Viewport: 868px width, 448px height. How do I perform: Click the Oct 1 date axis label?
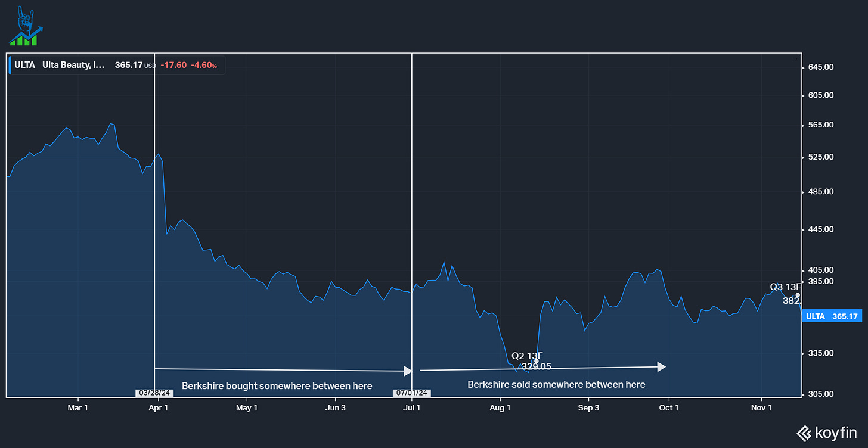669,408
